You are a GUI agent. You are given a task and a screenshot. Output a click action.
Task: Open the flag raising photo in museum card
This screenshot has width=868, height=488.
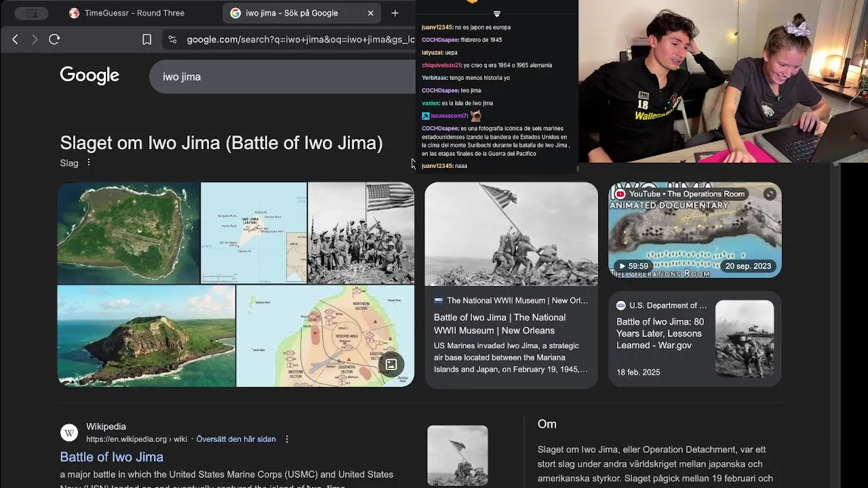click(511, 234)
